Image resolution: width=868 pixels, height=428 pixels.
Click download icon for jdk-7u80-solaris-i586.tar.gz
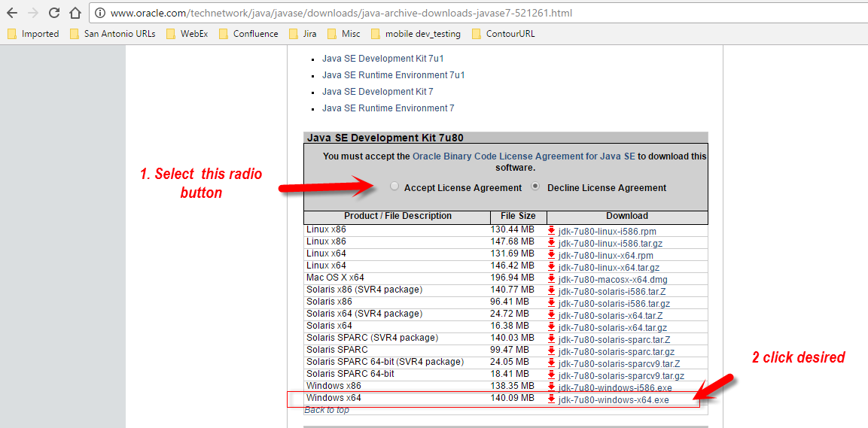click(551, 303)
